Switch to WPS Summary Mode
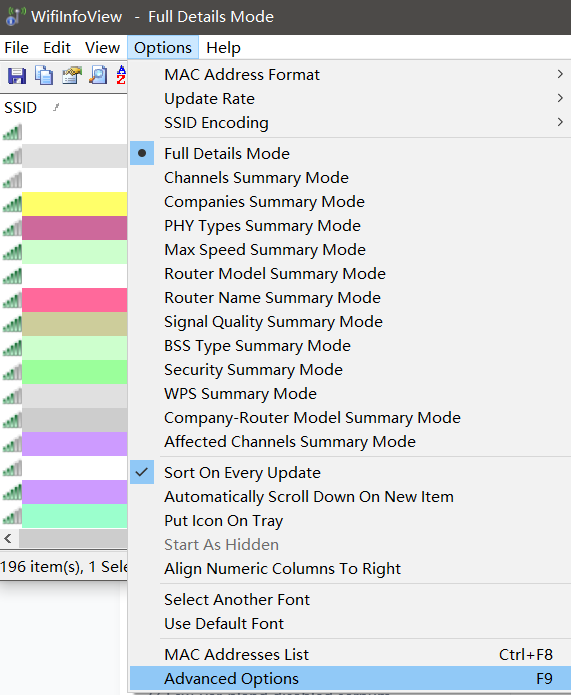Screen dimensions: 571x695 pos(350,393)
